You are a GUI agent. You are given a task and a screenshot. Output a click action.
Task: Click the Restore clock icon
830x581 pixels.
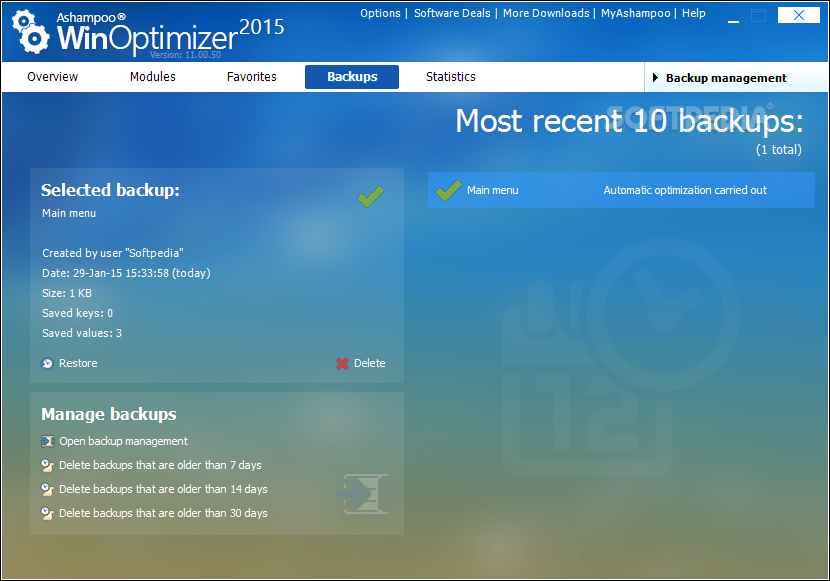pyautogui.click(x=48, y=364)
